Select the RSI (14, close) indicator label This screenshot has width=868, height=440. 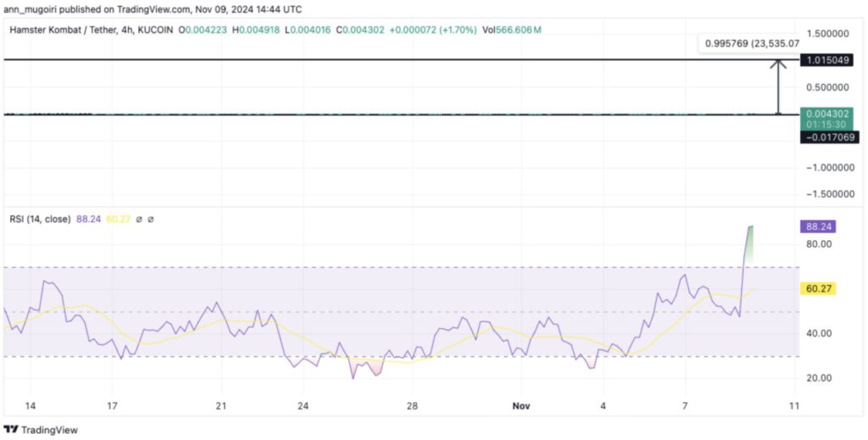coord(40,220)
